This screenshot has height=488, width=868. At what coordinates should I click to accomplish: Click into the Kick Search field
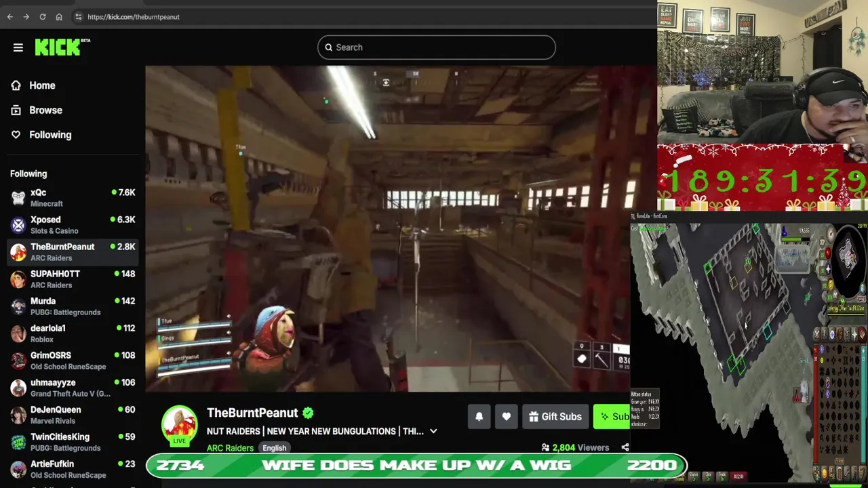[436, 47]
